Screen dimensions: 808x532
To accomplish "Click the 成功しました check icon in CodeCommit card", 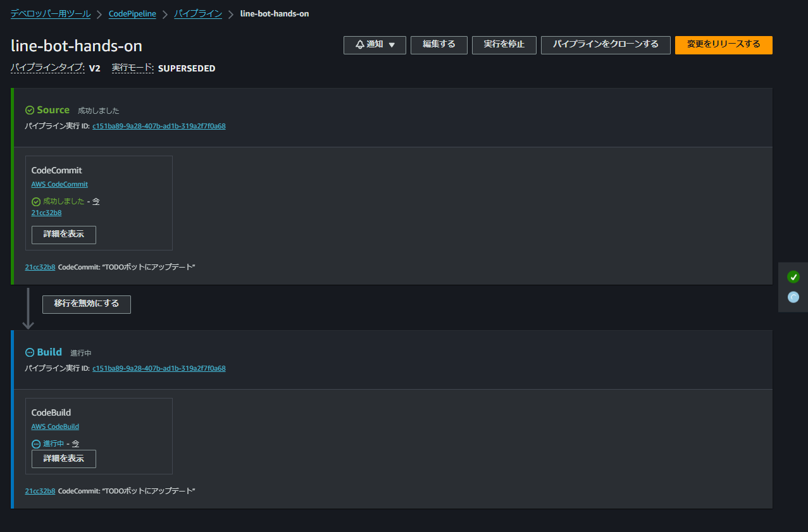I will point(36,201).
